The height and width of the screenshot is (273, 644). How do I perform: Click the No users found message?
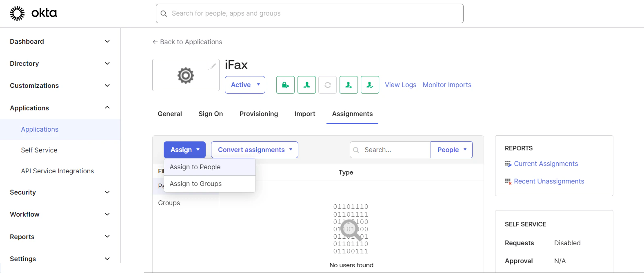[x=351, y=265]
